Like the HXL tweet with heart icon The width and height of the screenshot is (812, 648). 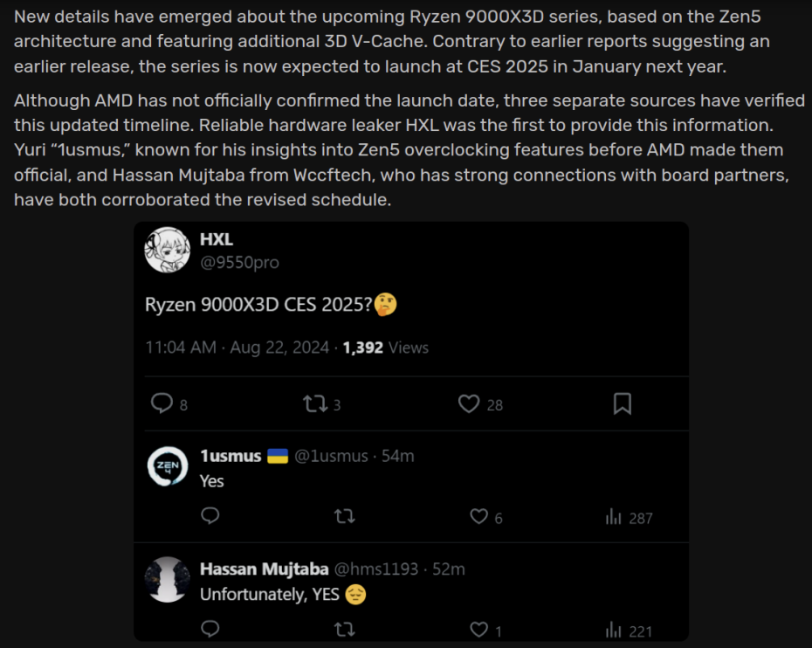[469, 403]
